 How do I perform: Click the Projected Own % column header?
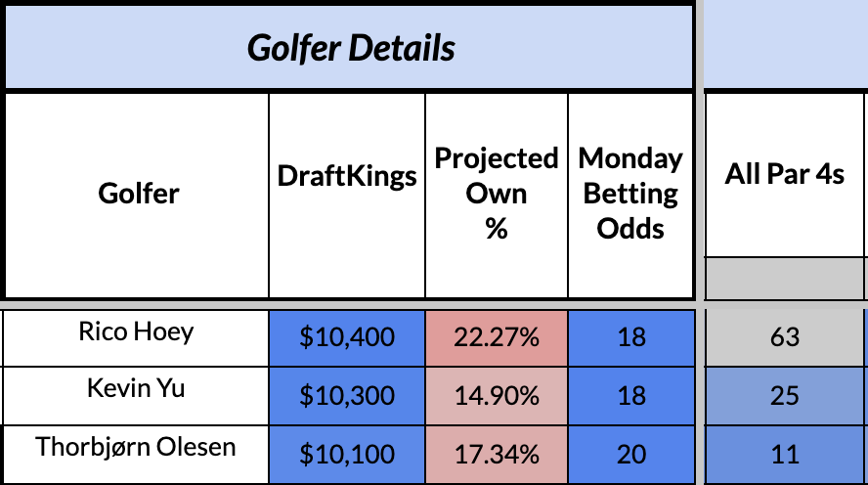tap(496, 194)
